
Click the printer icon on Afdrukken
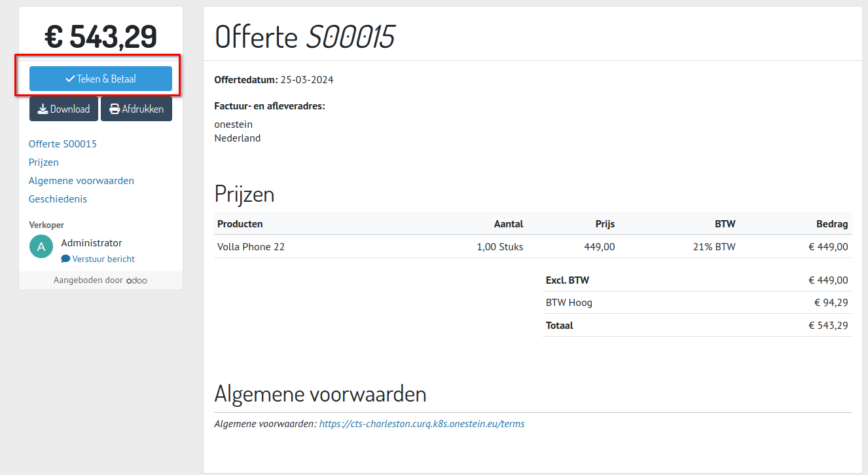(115, 109)
